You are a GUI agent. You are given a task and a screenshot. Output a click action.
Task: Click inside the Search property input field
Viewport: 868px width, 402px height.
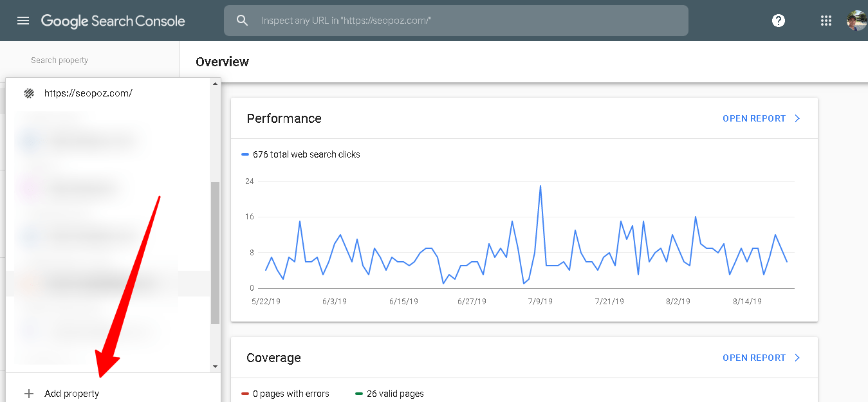pos(90,60)
